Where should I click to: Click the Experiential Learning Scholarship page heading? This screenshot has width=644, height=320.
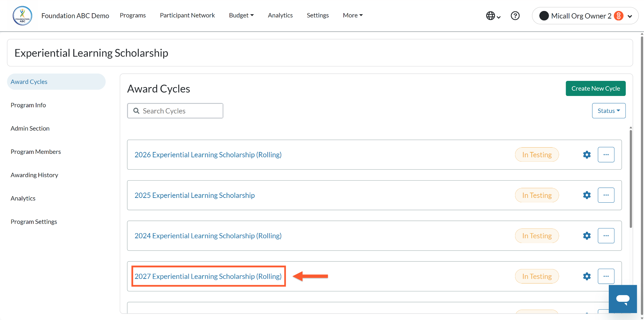(91, 53)
